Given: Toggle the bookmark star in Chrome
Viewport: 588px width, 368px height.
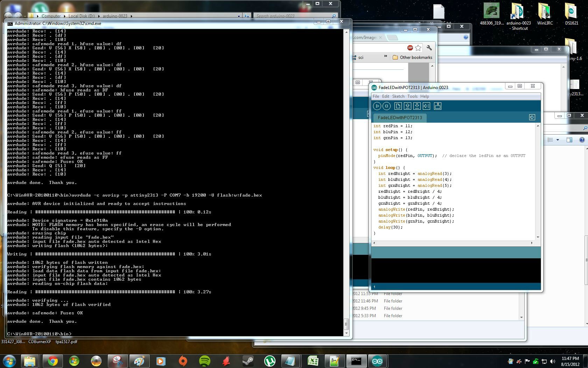Looking at the screenshot, I should point(418,48).
